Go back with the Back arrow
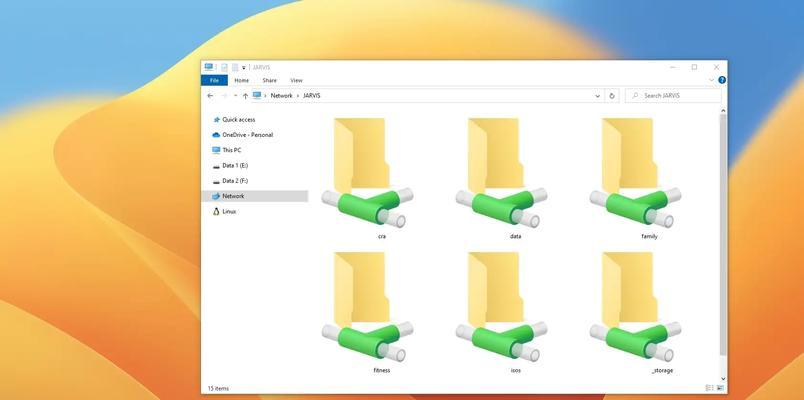The width and height of the screenshot is (804, 400). (x=210, y=96)
